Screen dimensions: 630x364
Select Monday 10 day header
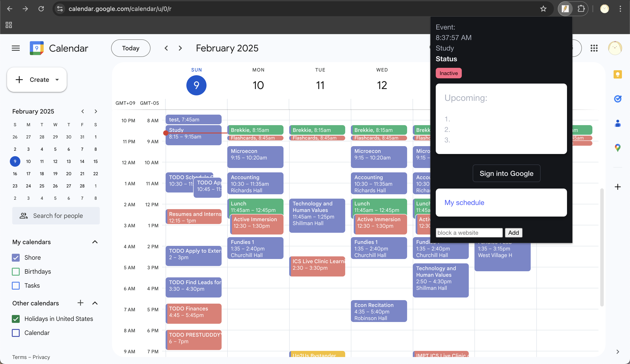coord(258,85)
